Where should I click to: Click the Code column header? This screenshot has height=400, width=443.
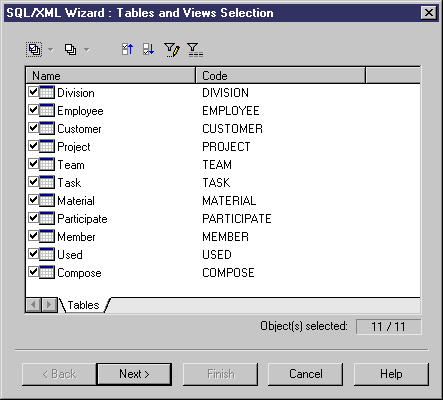(281, 76)
